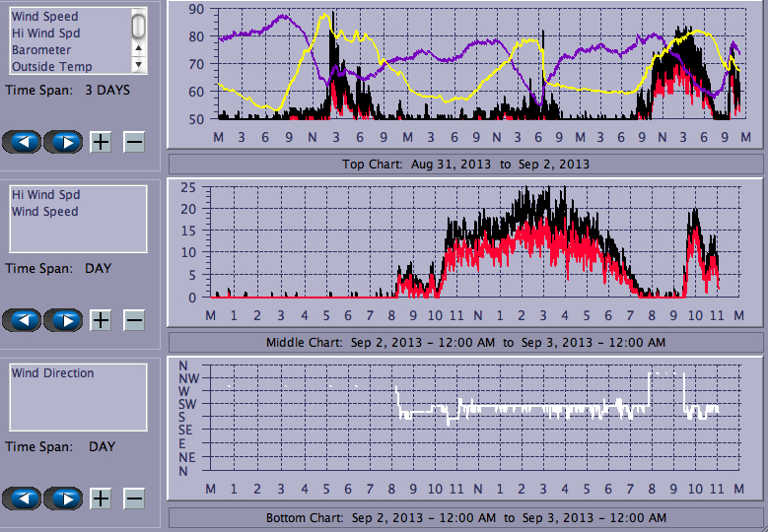Click the bottom chart's back arrow button
This screenshot has width=768, height=532.
(22, 499)
